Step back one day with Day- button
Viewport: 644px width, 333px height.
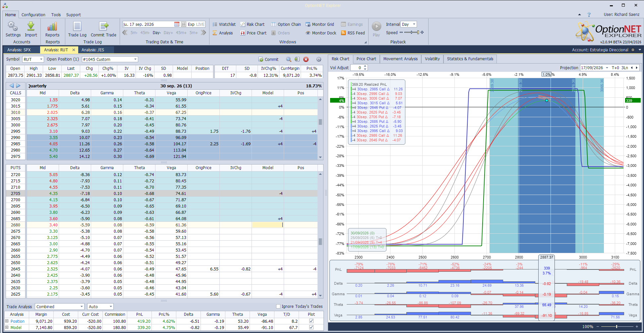point(157,33)
